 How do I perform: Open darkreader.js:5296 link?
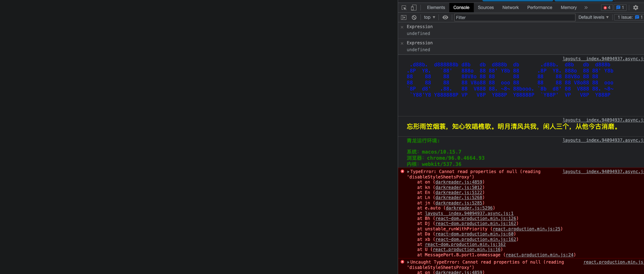pos(469,208)
